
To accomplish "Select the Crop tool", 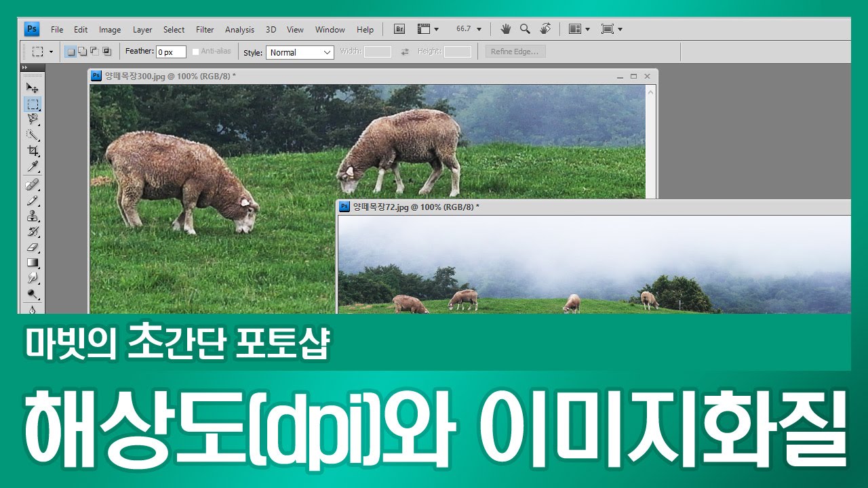I will point(33,150).
